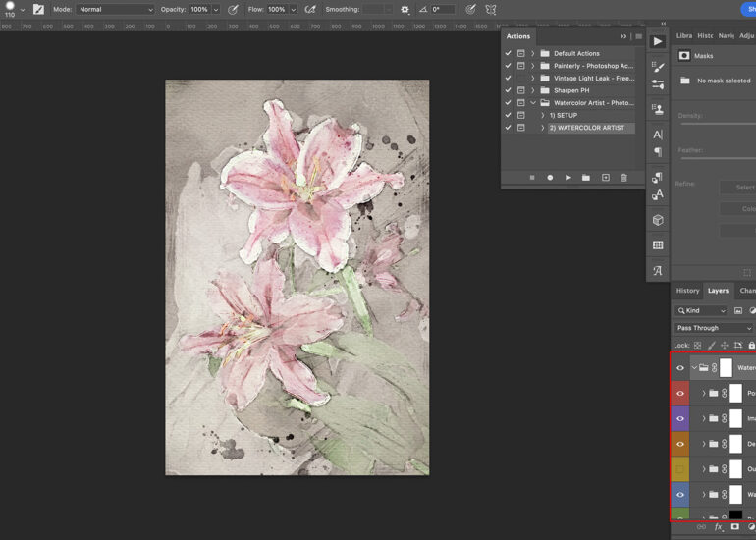Open the Adjustments tab
756x540 pixels.
747,35
